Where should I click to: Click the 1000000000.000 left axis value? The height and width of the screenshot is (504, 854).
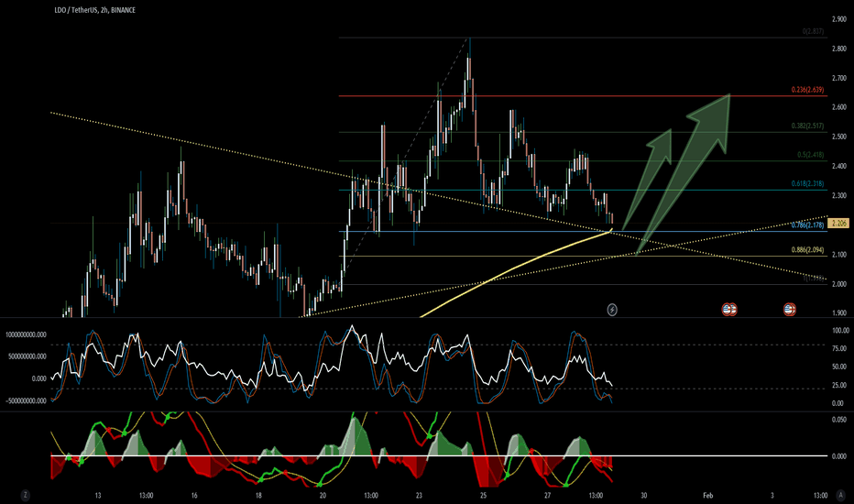[27, 334]
